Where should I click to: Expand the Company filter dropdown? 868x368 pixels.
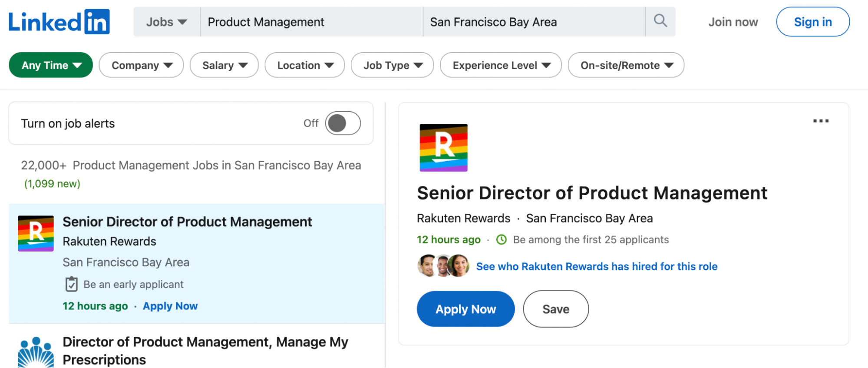coord(141,65)
